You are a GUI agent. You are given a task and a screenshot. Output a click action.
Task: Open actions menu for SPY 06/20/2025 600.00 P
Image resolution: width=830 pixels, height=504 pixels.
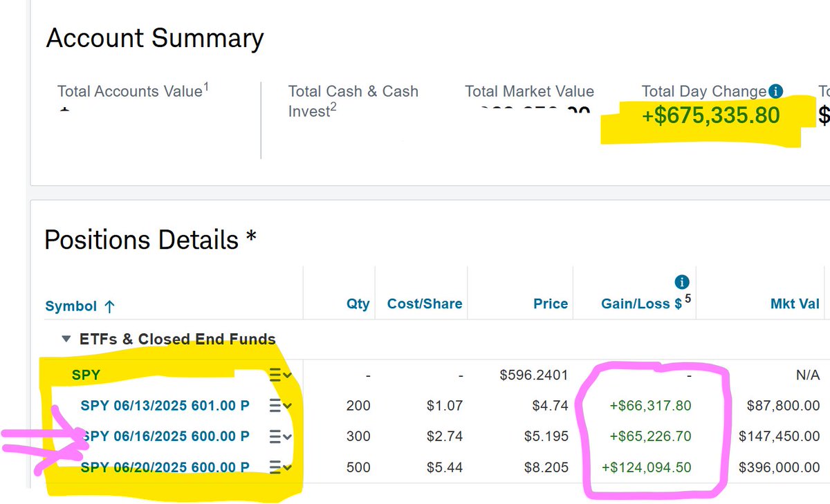[x=280, y=467]
